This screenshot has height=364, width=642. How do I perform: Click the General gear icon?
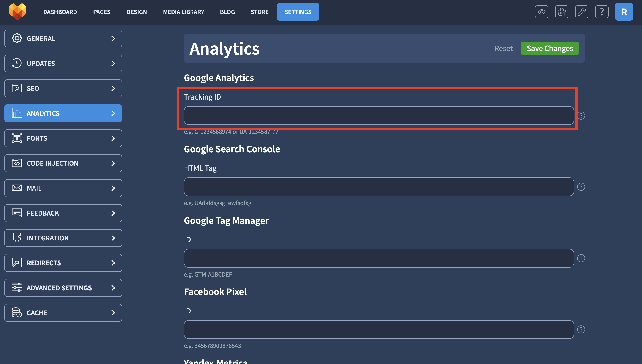(17, 38)
